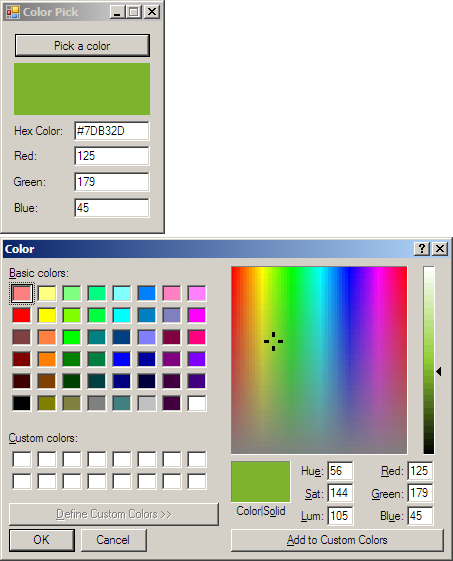
Task: Click the luminosity slider arrow marker
Action: (439, 372)
